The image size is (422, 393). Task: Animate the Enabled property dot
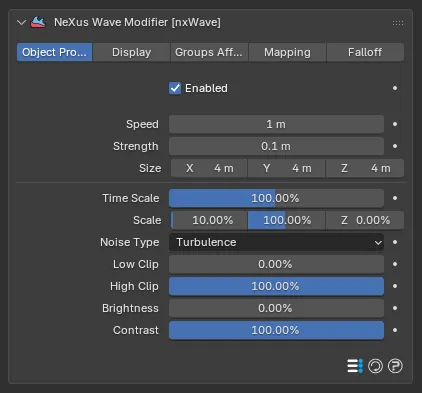[x=395, y=88]
